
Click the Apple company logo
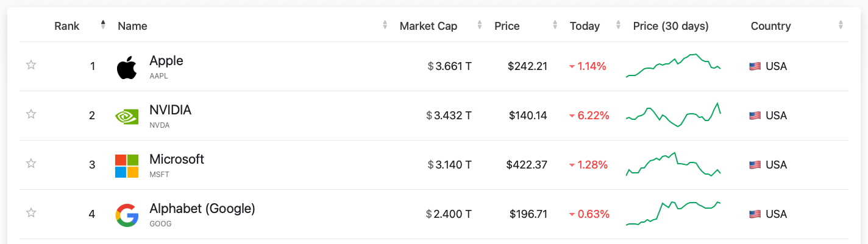[127, 67]
